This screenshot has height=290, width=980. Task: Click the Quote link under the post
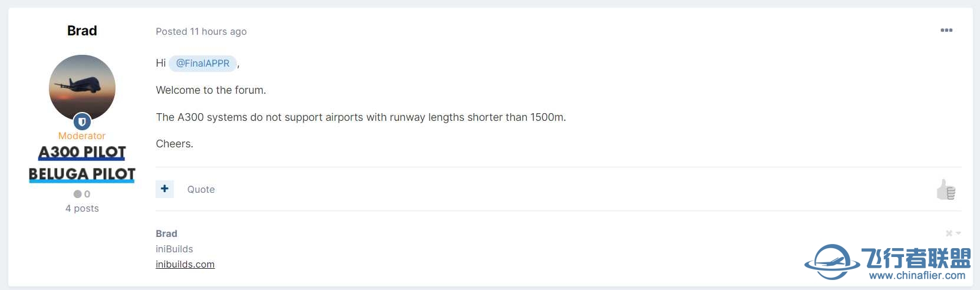pyautogui.click(x=201, y=189)
